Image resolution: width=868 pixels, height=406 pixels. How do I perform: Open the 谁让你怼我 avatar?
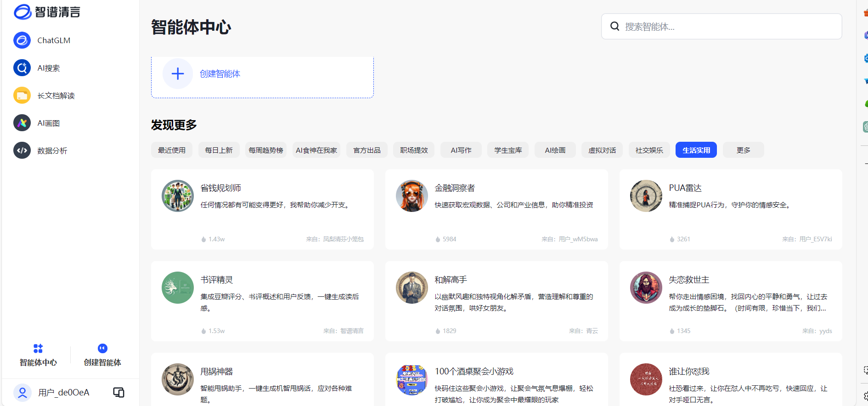click(646, 379)
